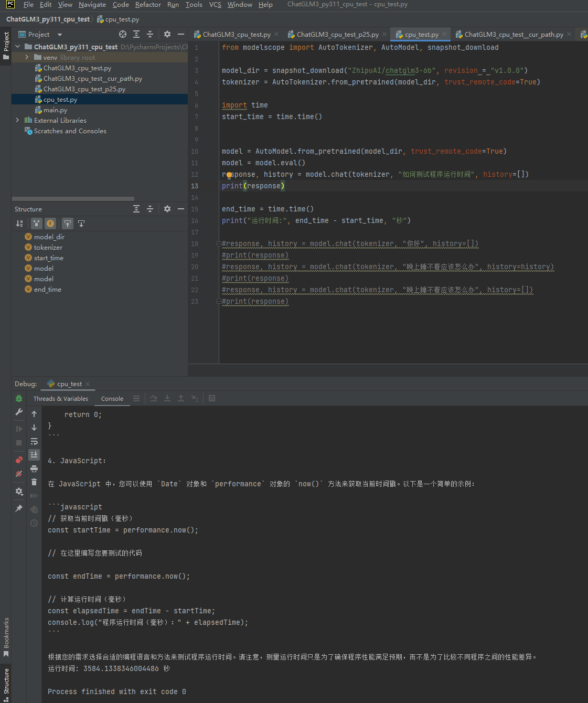Screen dimensions: 588x703
Task: Open the File menu
Action: point(28,5)
